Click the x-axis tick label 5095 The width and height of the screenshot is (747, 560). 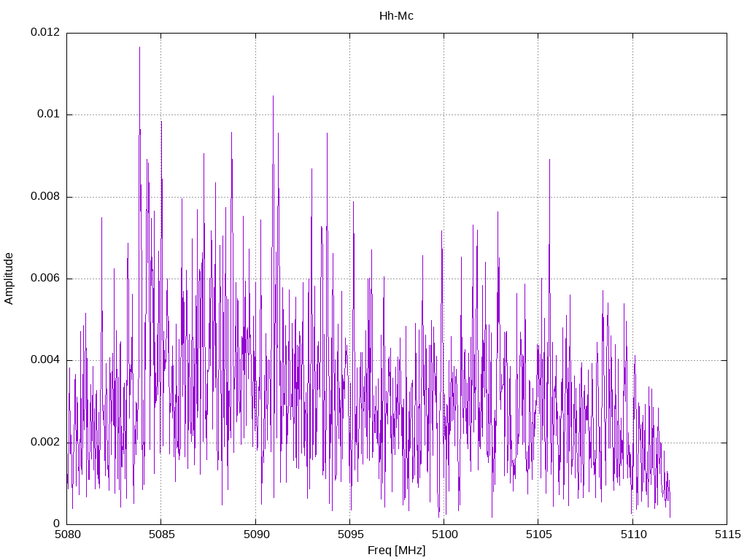[350, 534]
